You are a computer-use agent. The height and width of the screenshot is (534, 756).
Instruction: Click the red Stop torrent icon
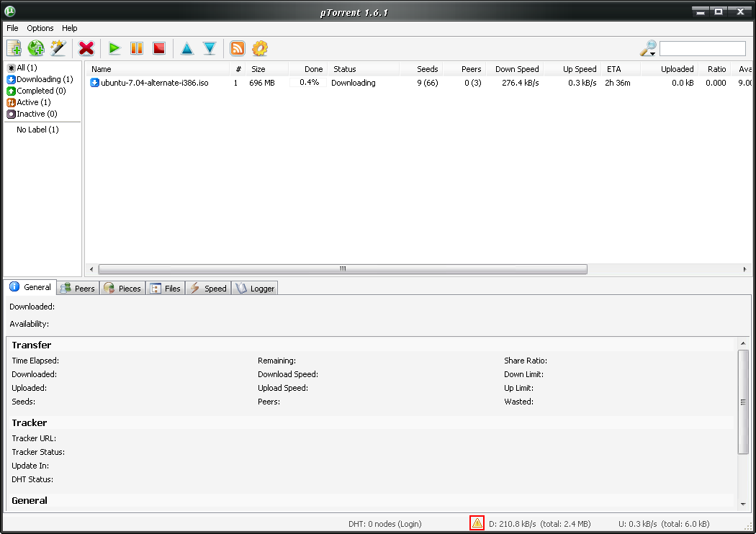(x=159, y=48)
